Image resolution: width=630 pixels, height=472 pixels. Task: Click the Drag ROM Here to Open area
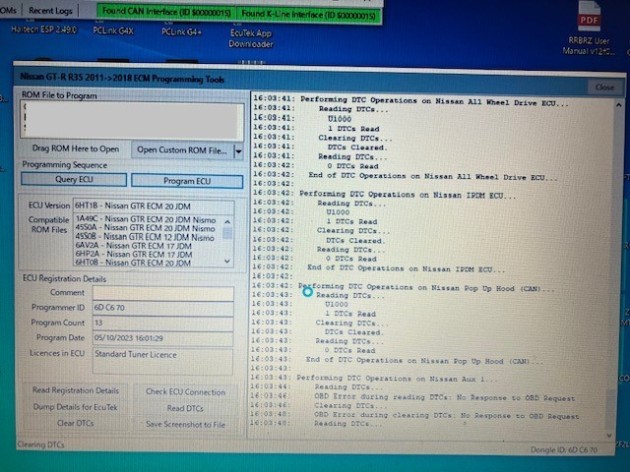tap(76, 149)
